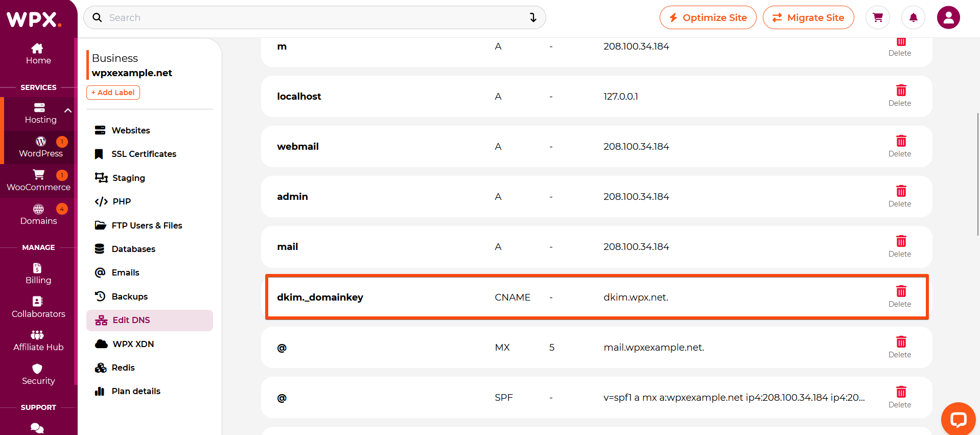The image size is (980, 435).
Task: Delete the mail A record
Action: coord(900,246)
